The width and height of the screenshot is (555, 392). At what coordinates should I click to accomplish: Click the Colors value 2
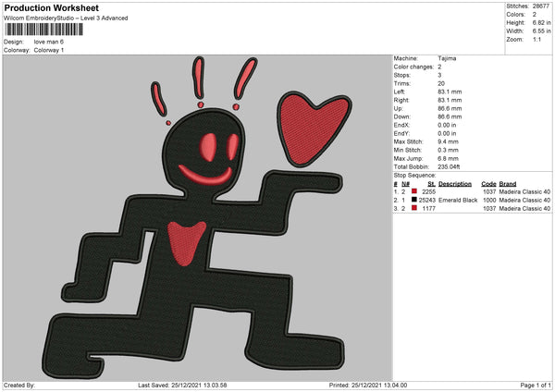(x=535, y=15)
